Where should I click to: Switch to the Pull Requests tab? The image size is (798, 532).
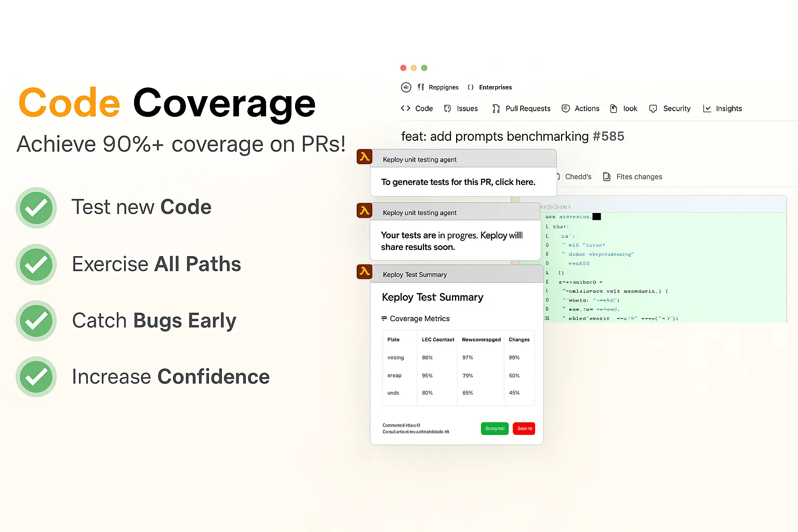click(521, 109)
